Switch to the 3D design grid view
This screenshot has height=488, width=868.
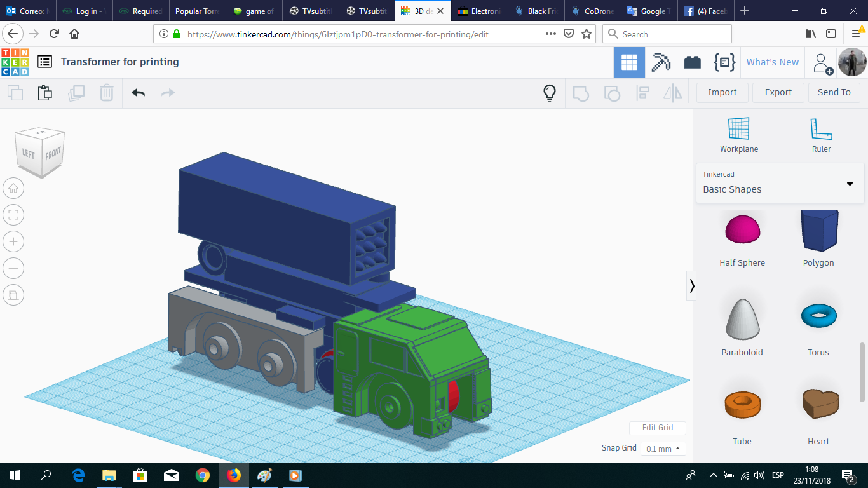(629, 62)
